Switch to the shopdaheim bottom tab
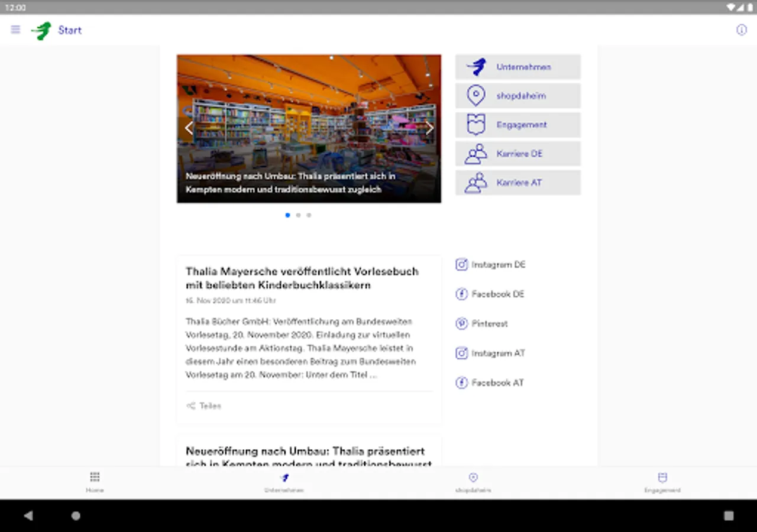The image size is (757, 532). click(x=473, y=482)
